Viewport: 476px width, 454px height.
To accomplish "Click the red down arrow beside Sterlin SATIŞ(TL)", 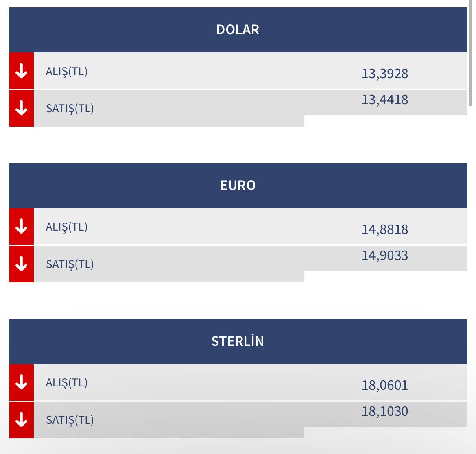I will coord(22,419).
